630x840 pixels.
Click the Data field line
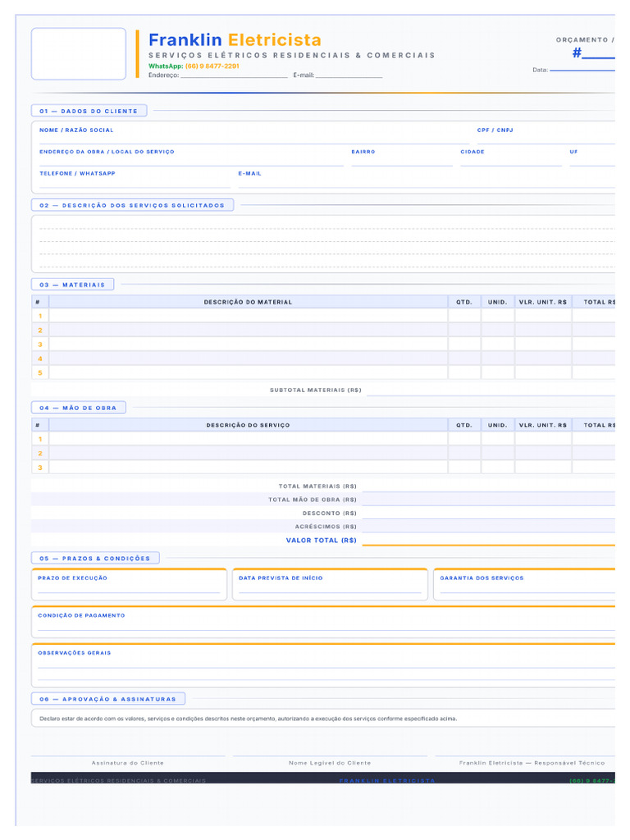(582, 70)
